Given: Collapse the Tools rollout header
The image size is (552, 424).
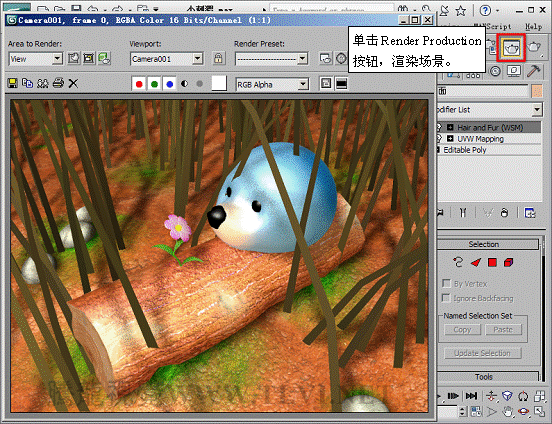Looking at the screenshot, I should (488, 377).
